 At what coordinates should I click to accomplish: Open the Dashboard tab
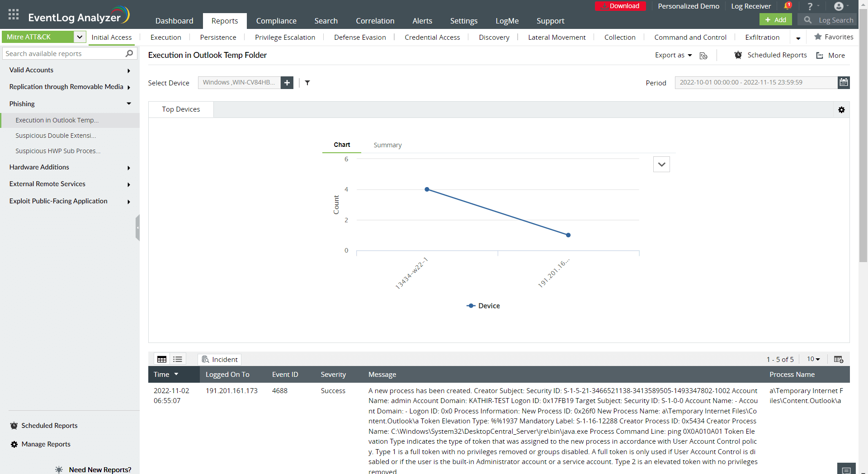174,21
